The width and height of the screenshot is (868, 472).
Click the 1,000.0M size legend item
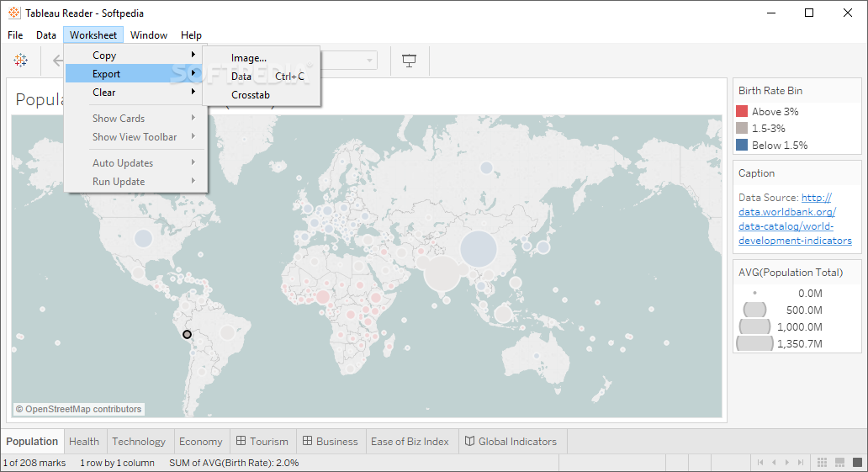pyautogui.click(x=781, y=326)
